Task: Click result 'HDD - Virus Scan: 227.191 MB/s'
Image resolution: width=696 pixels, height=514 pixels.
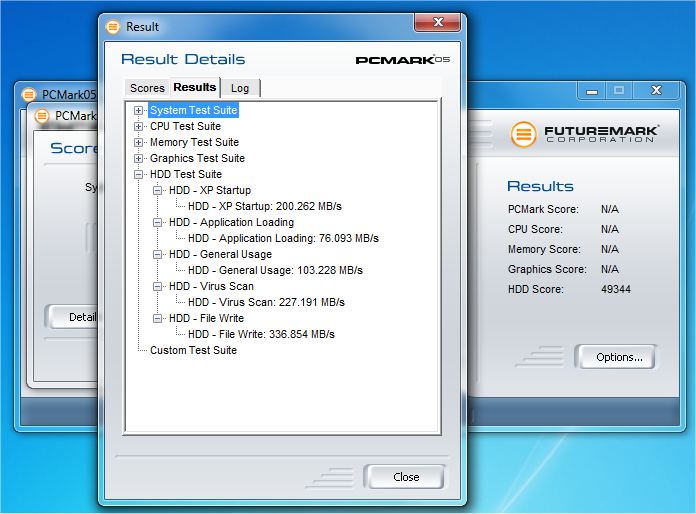Action: 266,302
